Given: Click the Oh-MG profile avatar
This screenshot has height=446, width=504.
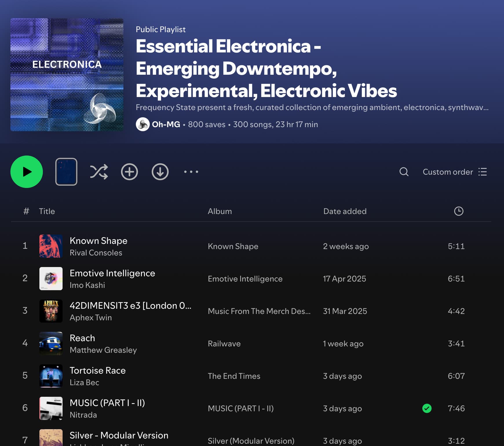Looking at the screenshot, I should (143, 124).
